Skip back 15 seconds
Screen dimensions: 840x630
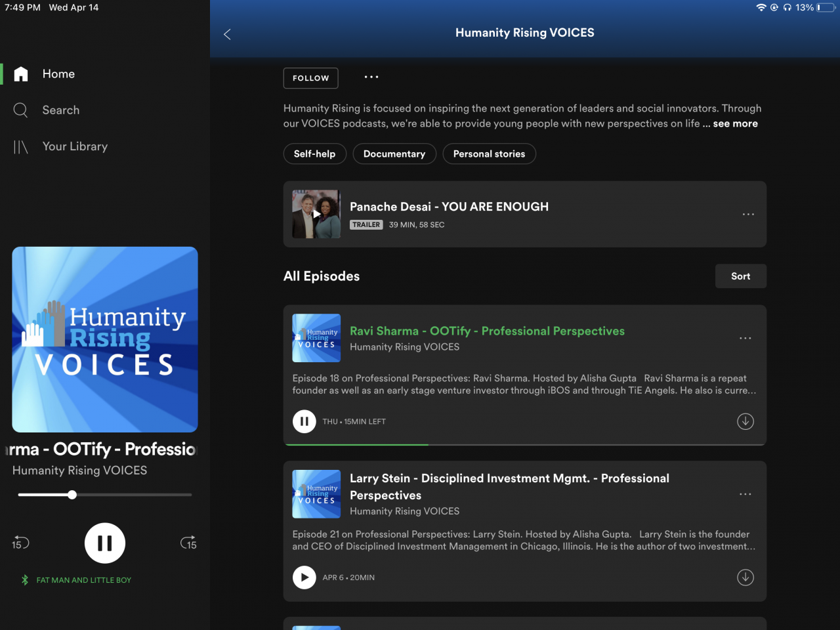(20, 543)
